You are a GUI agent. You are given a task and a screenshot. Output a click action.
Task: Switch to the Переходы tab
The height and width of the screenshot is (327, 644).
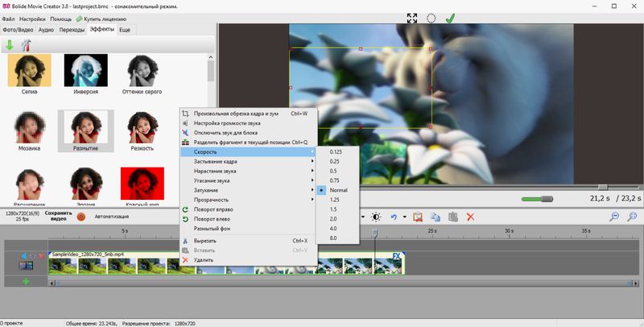[x=72, y=30]
